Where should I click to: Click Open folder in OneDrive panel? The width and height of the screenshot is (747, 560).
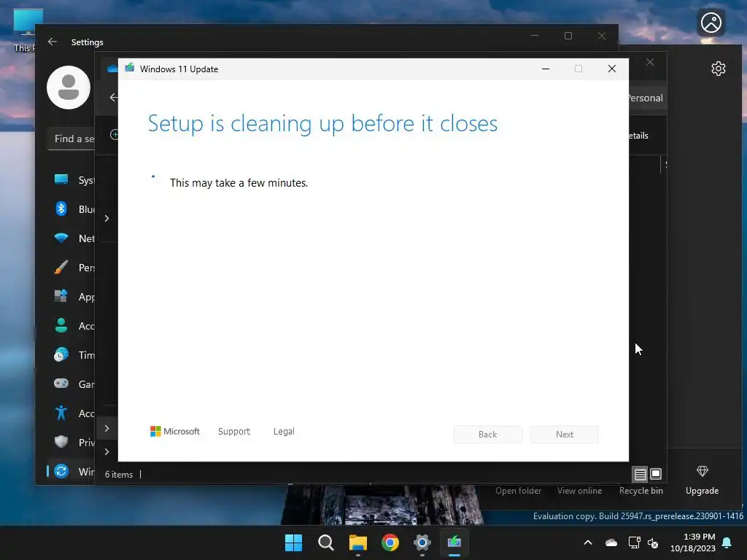coord(518,491)
